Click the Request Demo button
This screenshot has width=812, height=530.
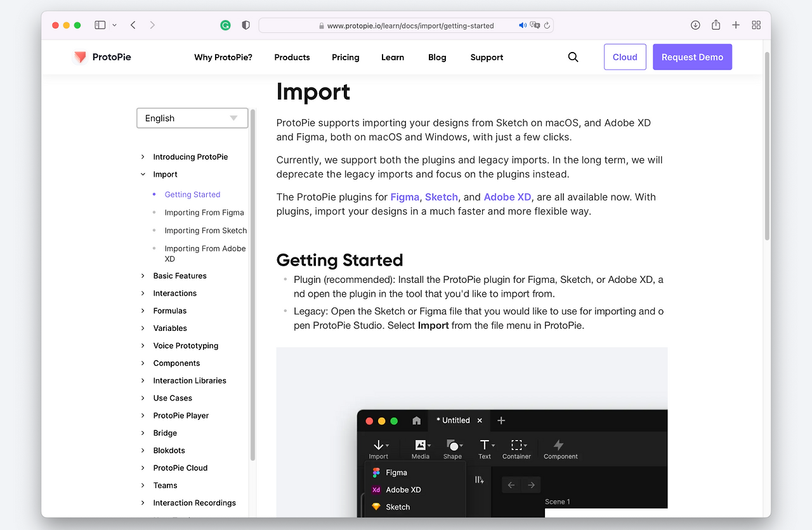(692, 56)
